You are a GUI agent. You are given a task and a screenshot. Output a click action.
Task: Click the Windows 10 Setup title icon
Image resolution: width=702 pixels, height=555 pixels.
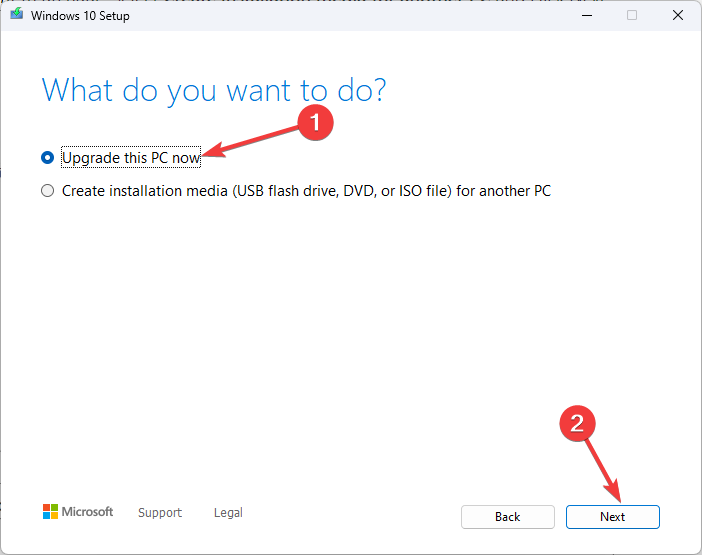(17, 14)
